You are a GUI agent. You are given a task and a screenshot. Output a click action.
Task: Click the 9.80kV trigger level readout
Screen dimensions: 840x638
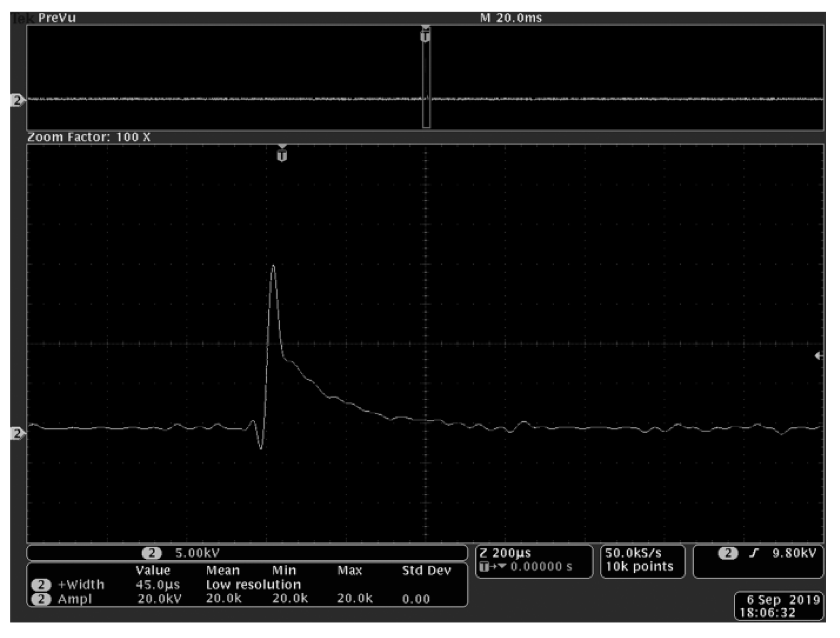pos(794,553)
